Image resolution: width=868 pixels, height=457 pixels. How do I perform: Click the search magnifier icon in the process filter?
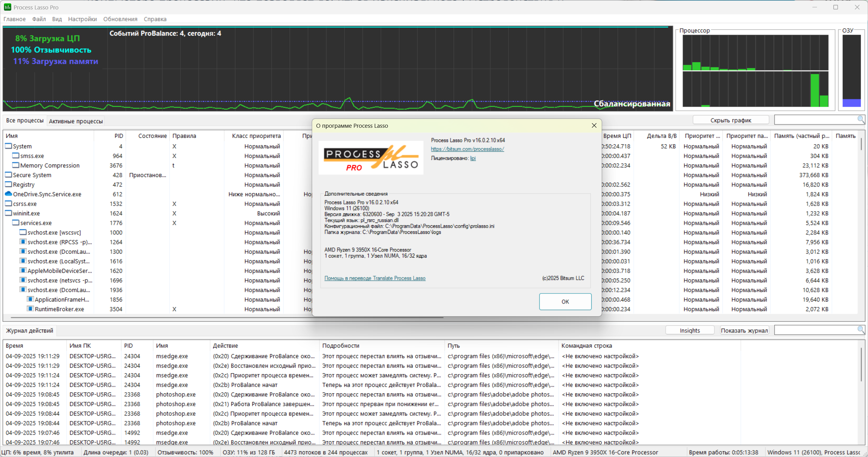coord(860,119)
